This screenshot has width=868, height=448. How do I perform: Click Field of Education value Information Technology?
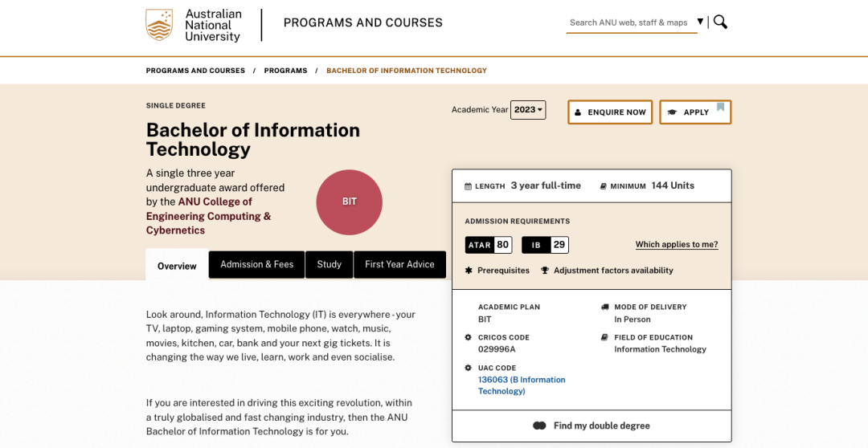[661, 349]
